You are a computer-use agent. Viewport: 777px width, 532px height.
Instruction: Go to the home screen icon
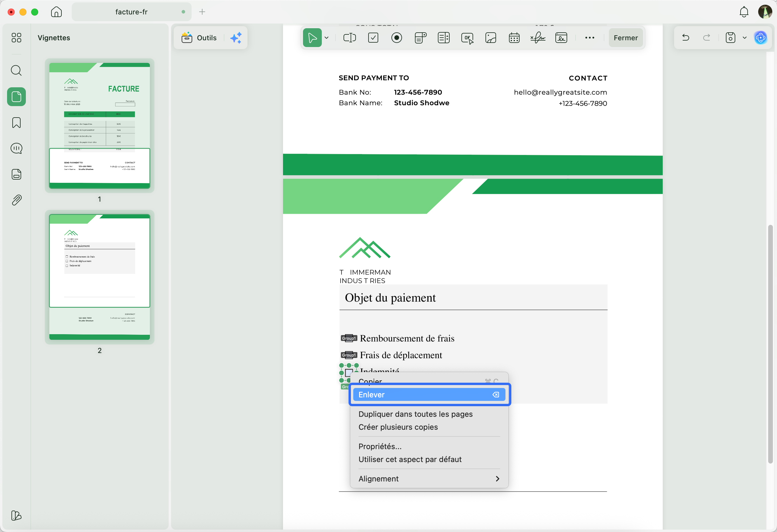pos(56,12)
